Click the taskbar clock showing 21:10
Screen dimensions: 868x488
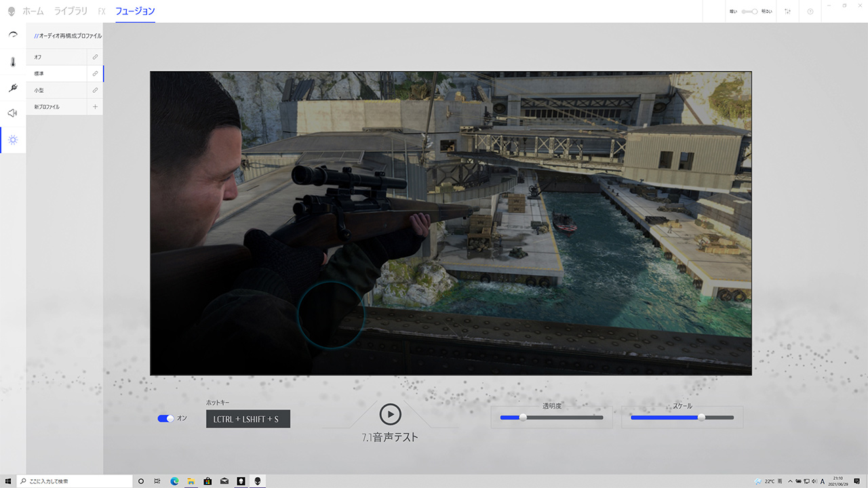pyautogui.click(x=839, y=481)
